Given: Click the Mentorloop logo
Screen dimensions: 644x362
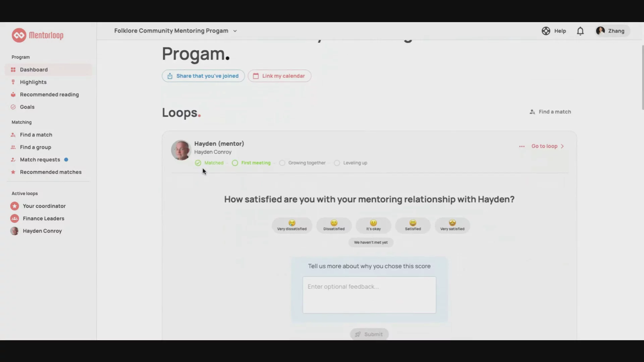Looking at the screenshot, I should [38, 35].
